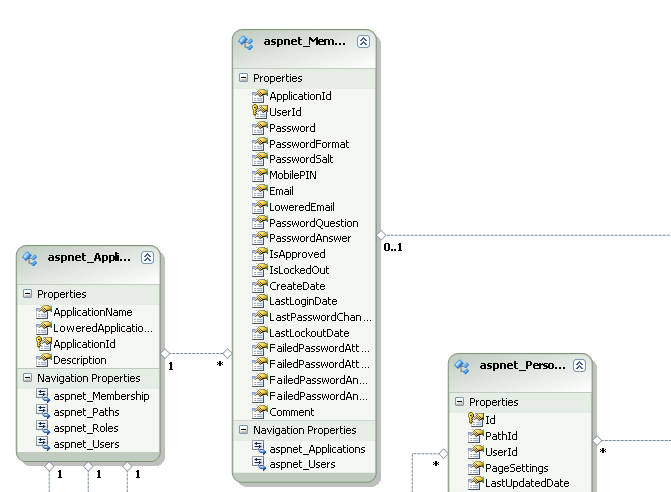The width and height of the screenshot is (671, 492).
Task: Select the UserId property in aspnet_Perso...
Action: click(501, 452)
